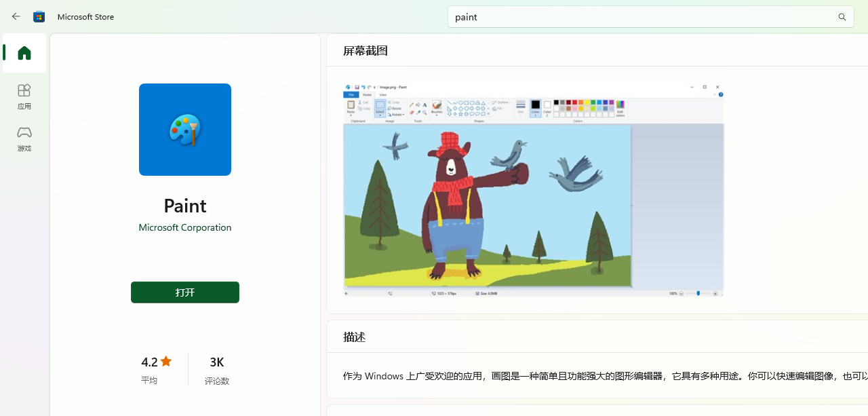868x416 pixels.
Task: Click the 4.2 average rating value
Action: coord(149,362)
